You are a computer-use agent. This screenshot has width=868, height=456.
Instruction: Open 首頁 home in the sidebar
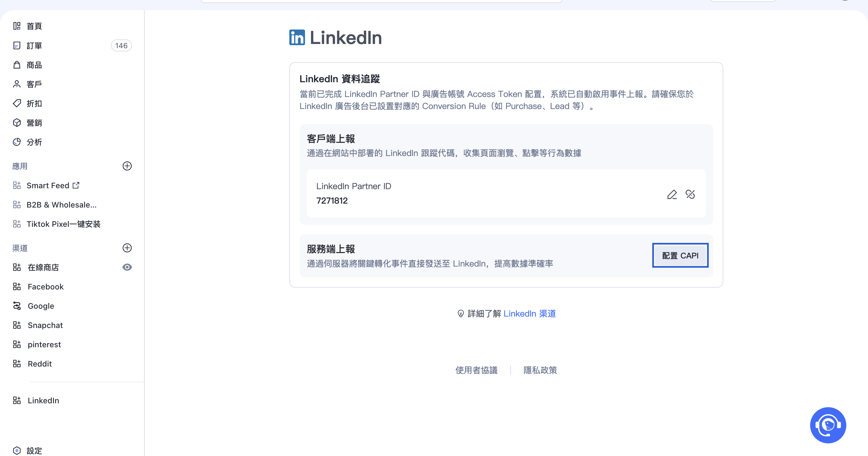point(34,26)
